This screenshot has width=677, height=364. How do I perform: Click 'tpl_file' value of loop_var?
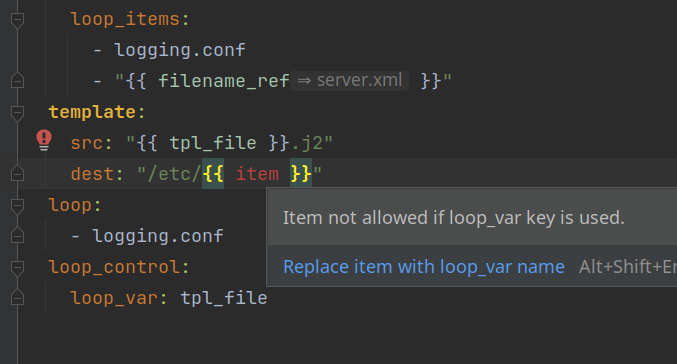coord(224,298)
